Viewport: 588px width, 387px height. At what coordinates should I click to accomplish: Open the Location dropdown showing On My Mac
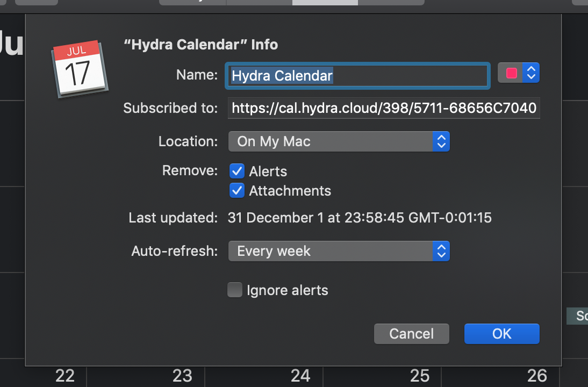(x=339, y=141)
